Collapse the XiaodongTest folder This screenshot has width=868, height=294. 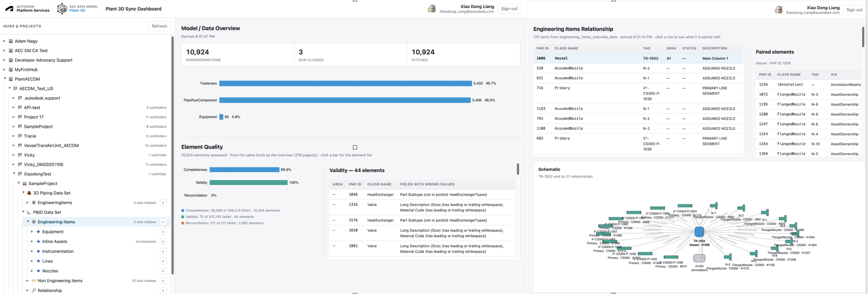point(14,174)
